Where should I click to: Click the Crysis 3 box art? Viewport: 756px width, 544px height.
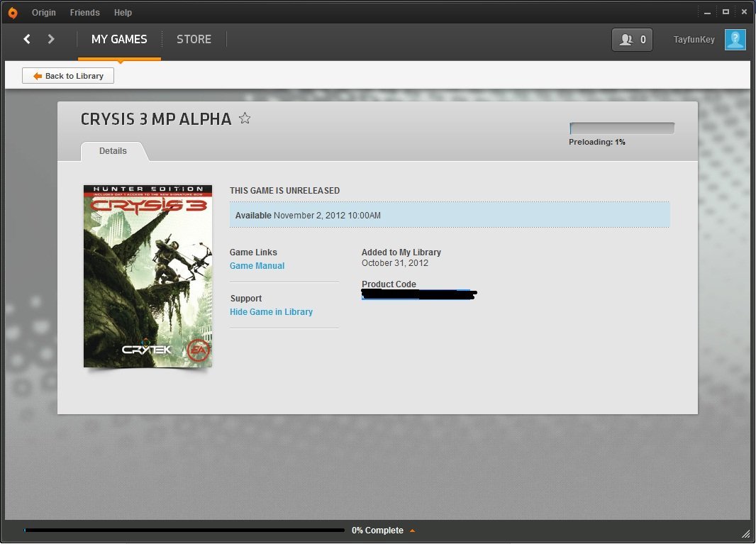pyautogui.click(x=148, y=277)
